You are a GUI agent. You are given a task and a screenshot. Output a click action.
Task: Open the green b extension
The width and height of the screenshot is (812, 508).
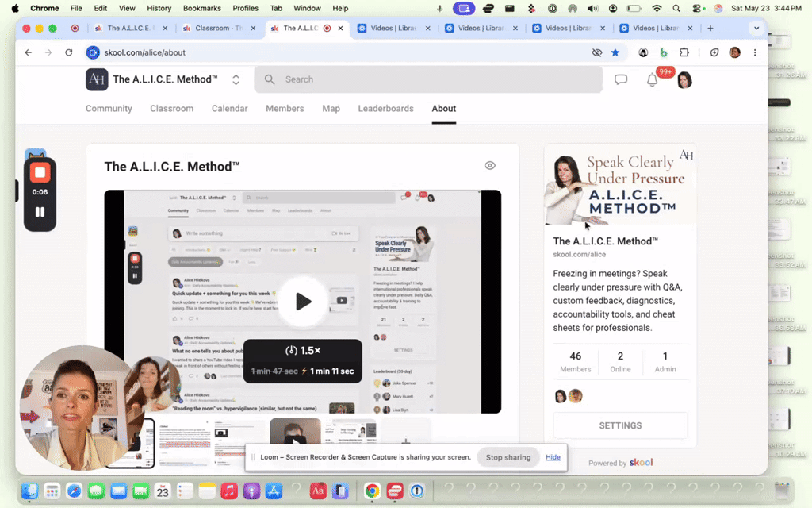(x=664, y=52)
